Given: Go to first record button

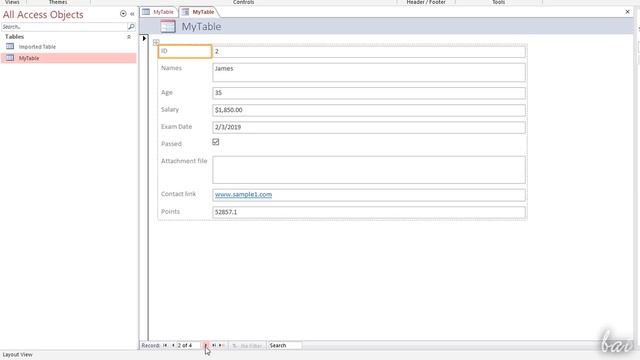Looking at the screenshot, I should pyautogui.click(x=165, y=345).
